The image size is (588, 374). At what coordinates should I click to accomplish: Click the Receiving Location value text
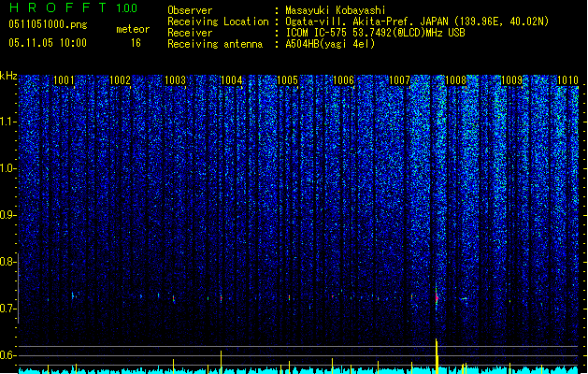(417, 22)
